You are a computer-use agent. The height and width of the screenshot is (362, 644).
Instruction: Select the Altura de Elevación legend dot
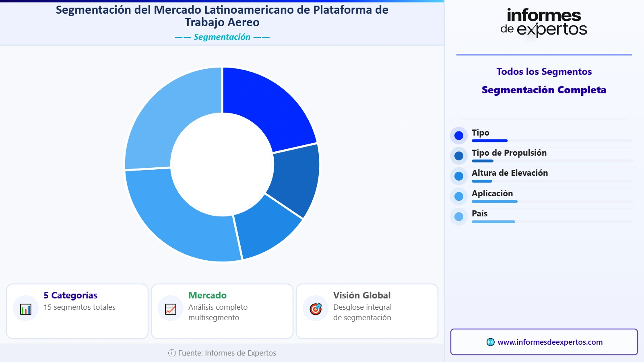[459, 176]
